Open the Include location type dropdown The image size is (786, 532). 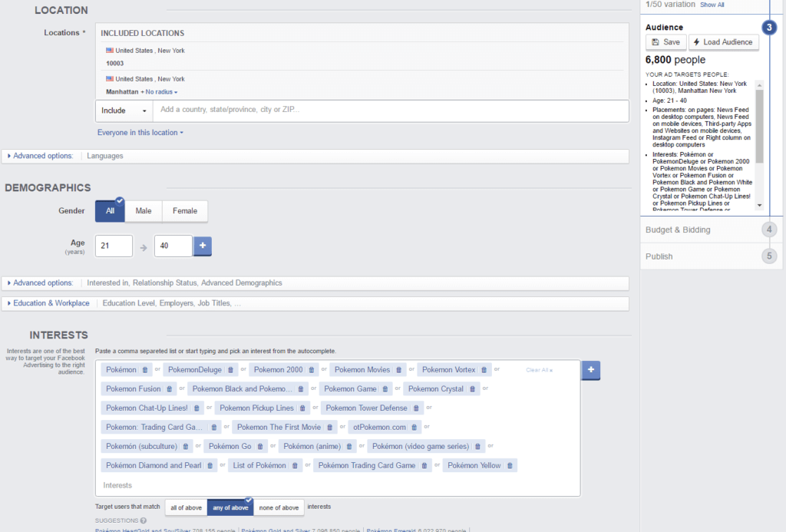tap(124, 111)
